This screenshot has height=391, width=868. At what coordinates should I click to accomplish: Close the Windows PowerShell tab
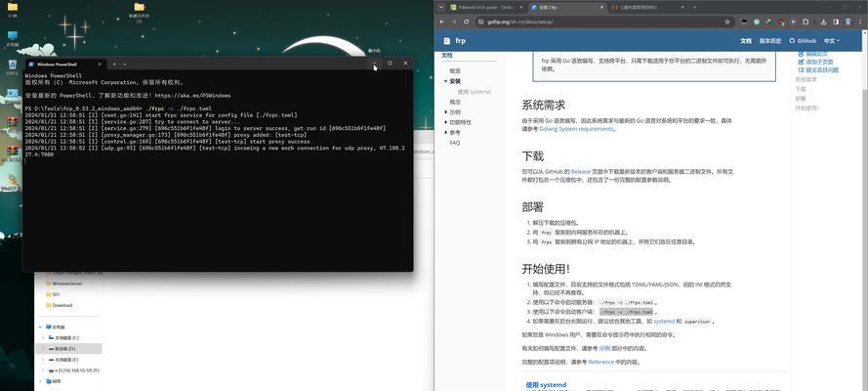coord(100,64)
